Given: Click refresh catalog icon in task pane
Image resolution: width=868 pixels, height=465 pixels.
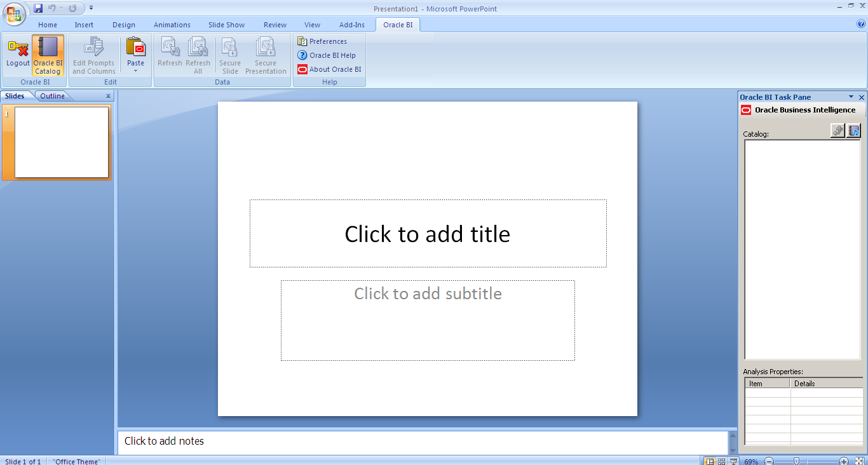Looking at the screenshot, I should [x=854, y=131].
